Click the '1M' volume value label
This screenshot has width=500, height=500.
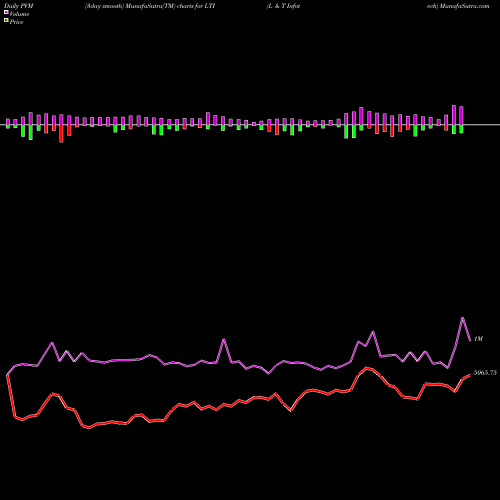click(478, 339)
